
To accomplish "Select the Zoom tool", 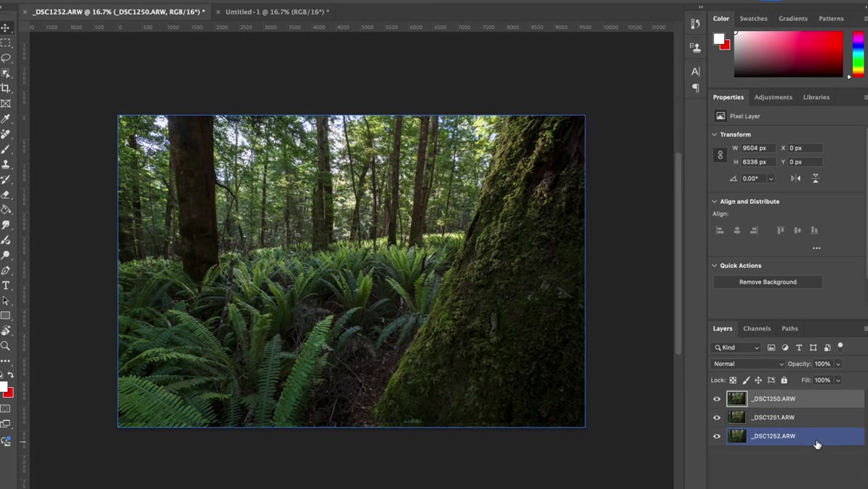I will [5, 346].
